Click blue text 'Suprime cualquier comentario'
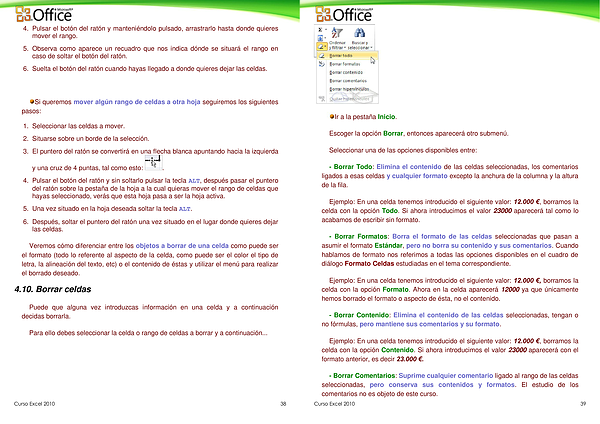The width and height of the screenshot is (600, 424). [x=446, y=376]
